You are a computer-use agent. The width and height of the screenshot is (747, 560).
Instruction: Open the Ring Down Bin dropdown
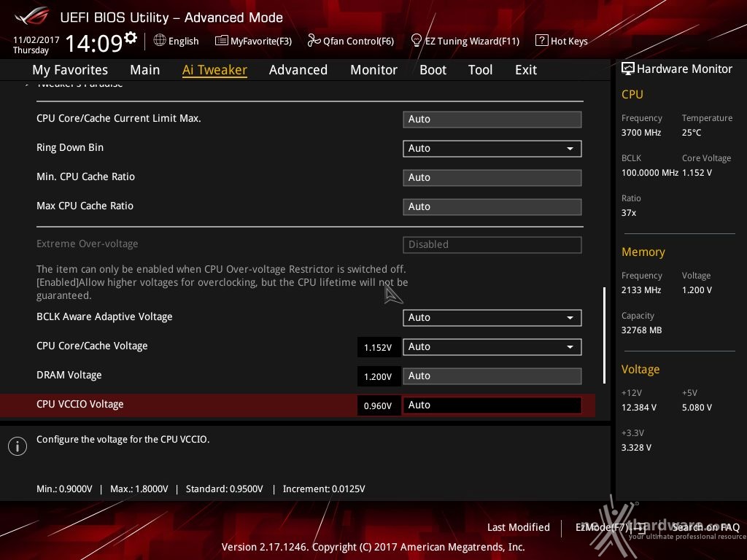coord(492,149)
